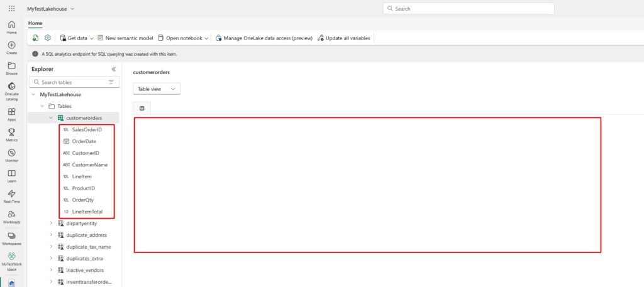Open the settings gear in toolbar
This screenshot has height=287, width=644.
(x=48, y=38)
